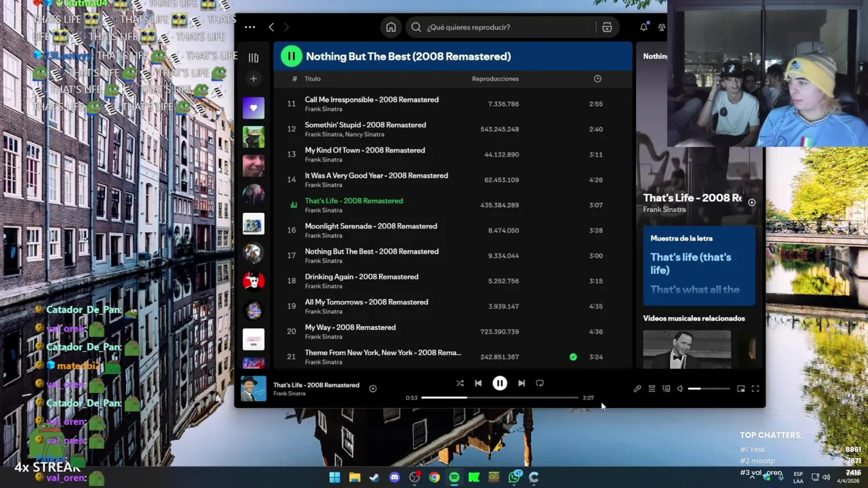Open related music video thumbnail
This screenshot has height=488, width=868.
coord(687,349)
